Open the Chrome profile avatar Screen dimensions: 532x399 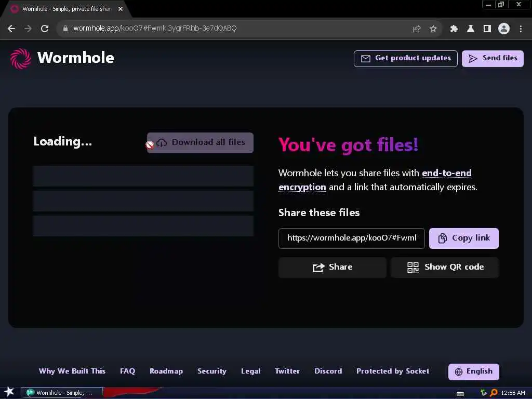[504, 29]
